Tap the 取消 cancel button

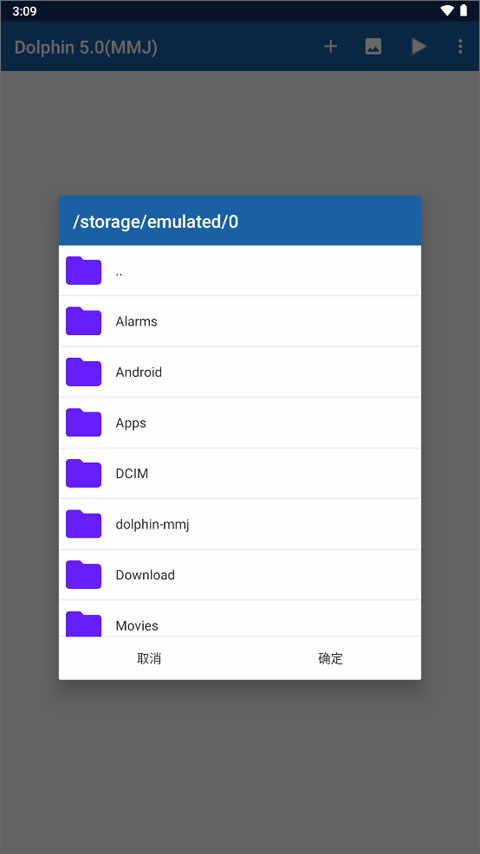tap(149, 658)
